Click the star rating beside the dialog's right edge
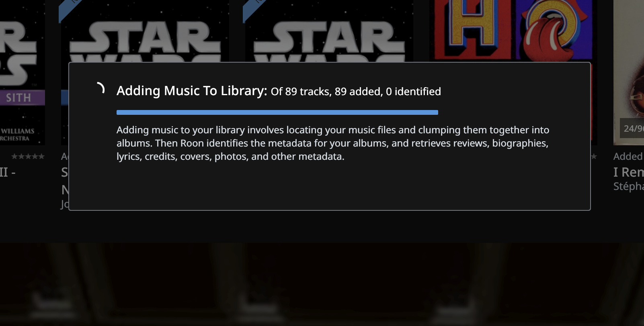This screenshot has height=326, width=644. 594,156
